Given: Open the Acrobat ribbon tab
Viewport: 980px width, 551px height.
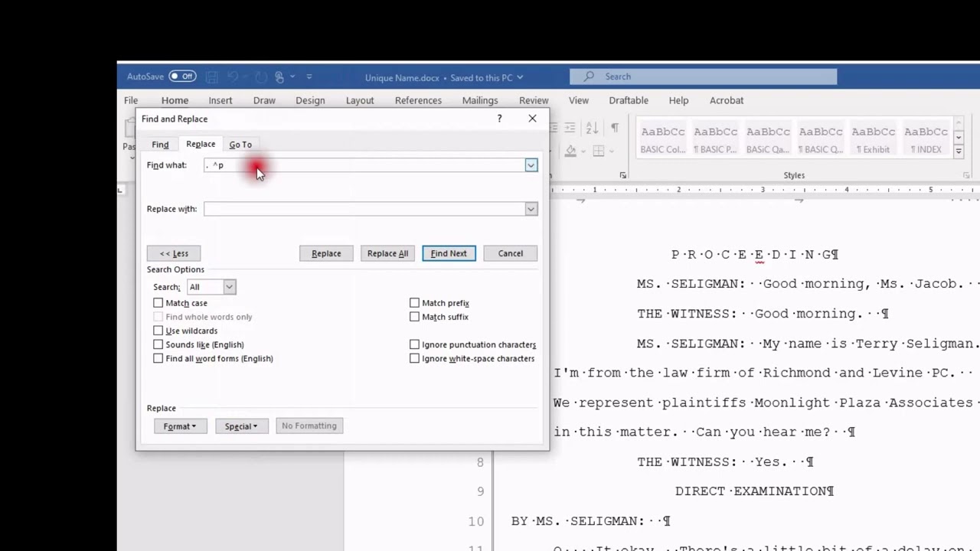Looking at the screenshot, I should [727, 100].
